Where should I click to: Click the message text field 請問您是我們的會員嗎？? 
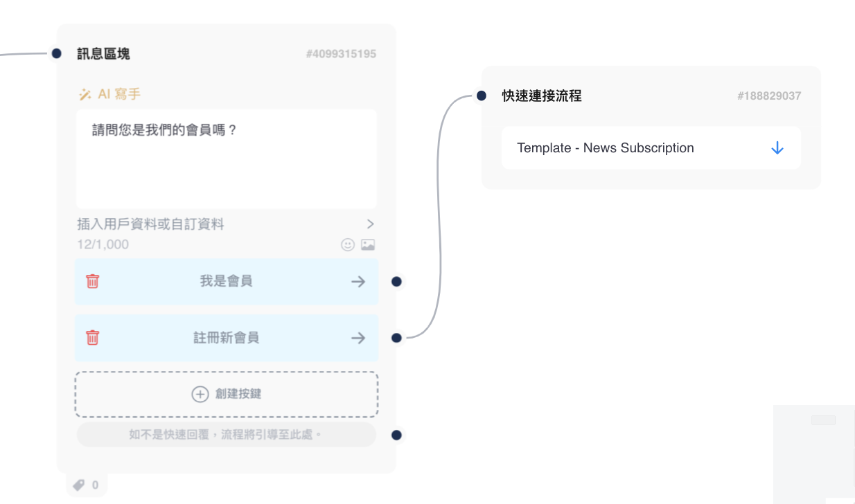(x=226, y=159)
